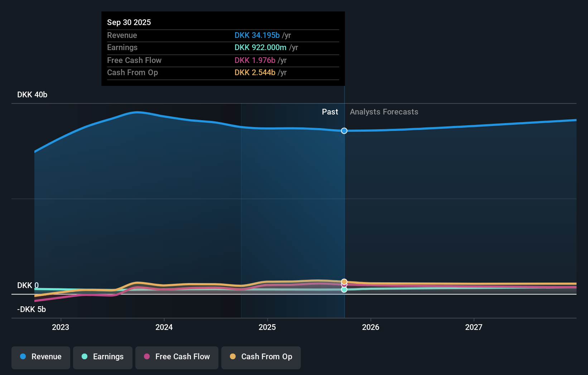Toggle the Revenue series visibility

(x=40, y=357)
